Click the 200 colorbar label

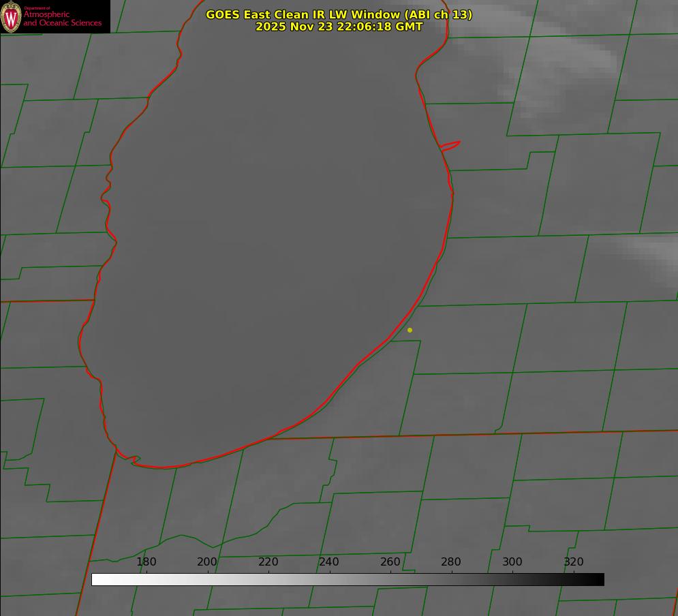tap(207, 562)
